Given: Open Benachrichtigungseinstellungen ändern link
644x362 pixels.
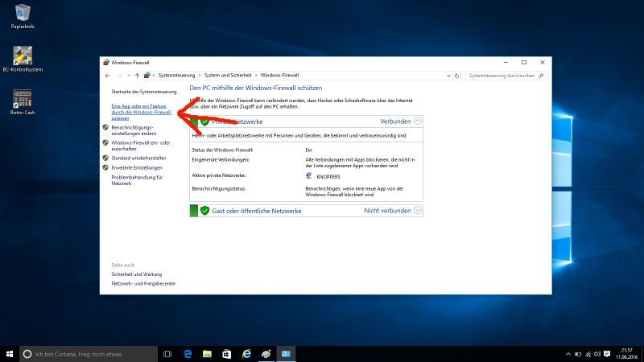Looking at the screenshot, I should (134, 130).
